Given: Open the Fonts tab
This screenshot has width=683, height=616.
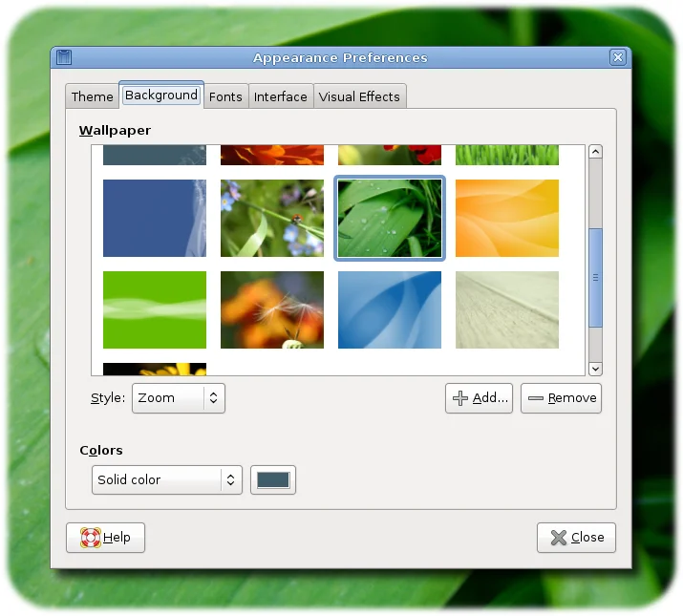Looking at the screenshot, I should (x=225, y=96).
